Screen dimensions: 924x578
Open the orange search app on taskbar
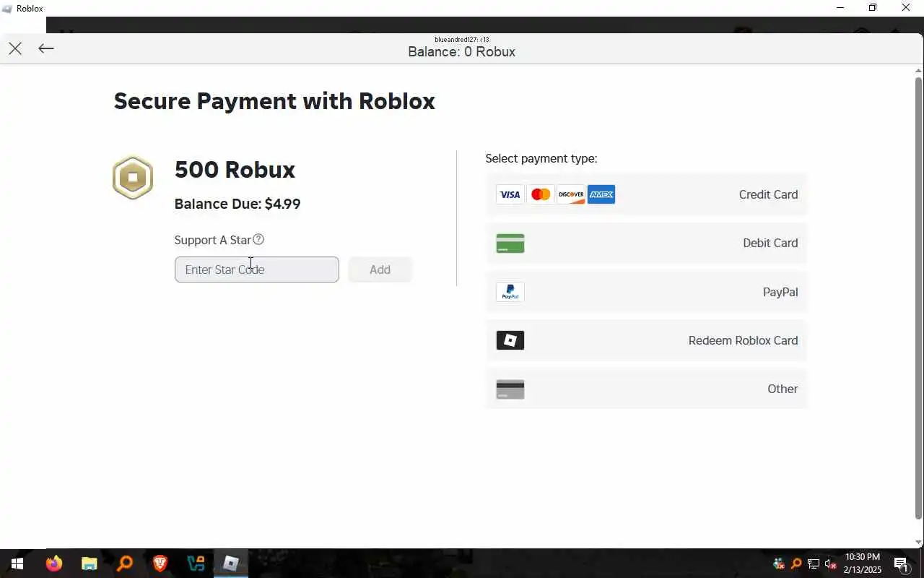click(x=125, y=564)
